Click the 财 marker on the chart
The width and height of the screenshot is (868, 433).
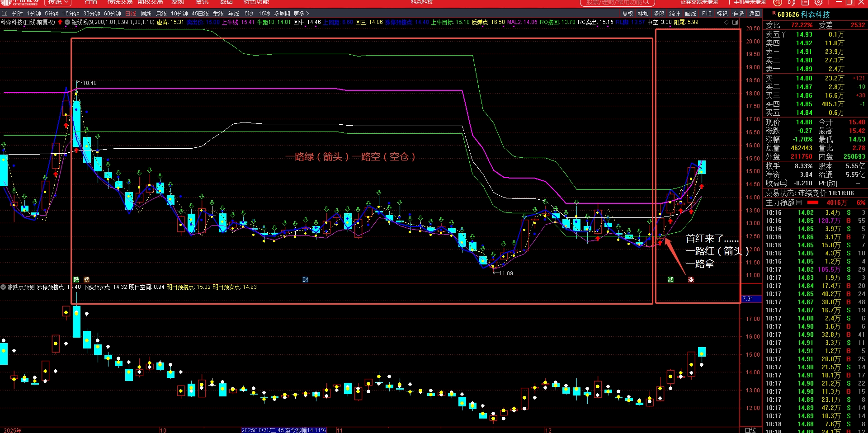coord(305,280)
